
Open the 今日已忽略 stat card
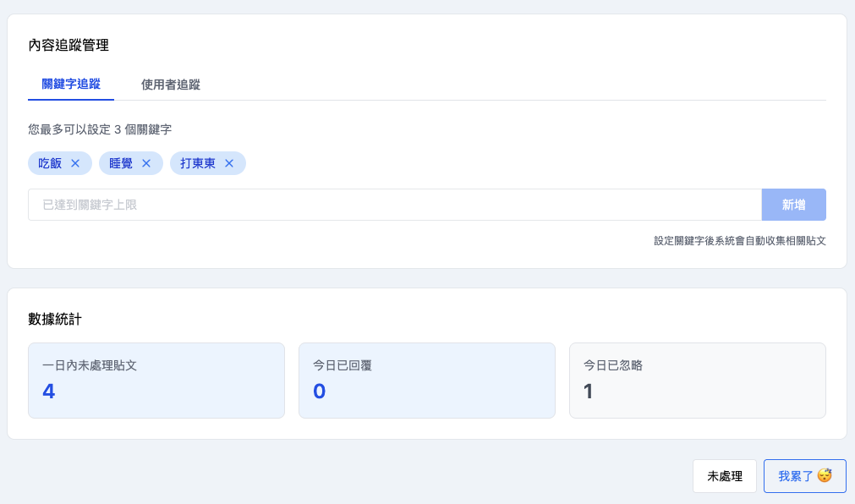(x=698, y=381)
